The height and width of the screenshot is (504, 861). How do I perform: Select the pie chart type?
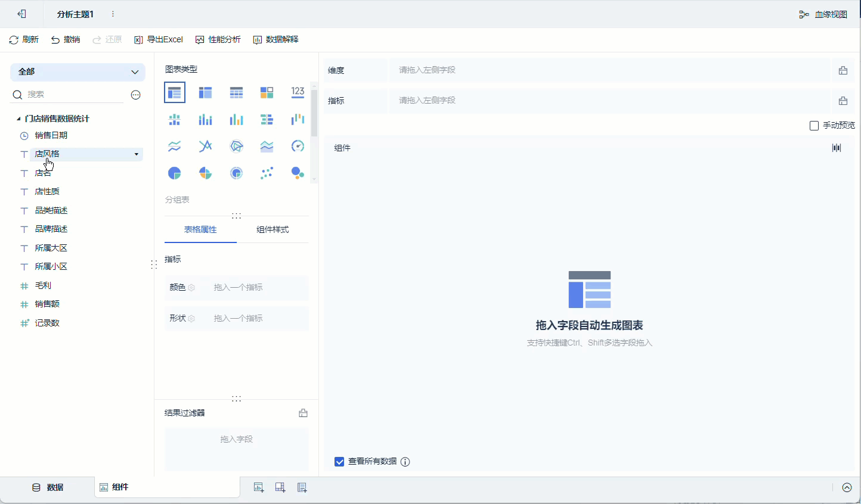tap(175, 173)
